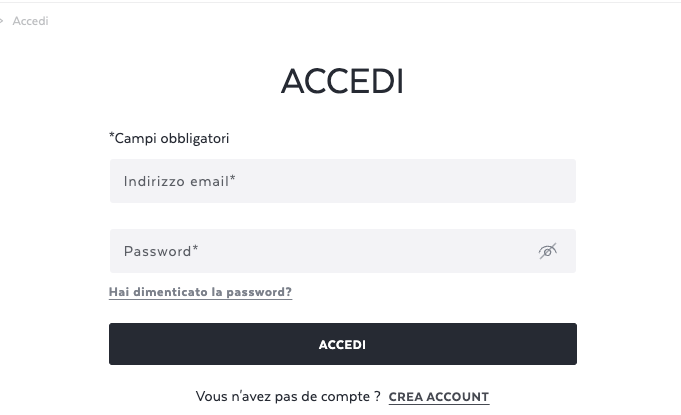This screenshot has height=415, width=681.
Task: Click the Campi obbligatori note
Action: (169, 138)
